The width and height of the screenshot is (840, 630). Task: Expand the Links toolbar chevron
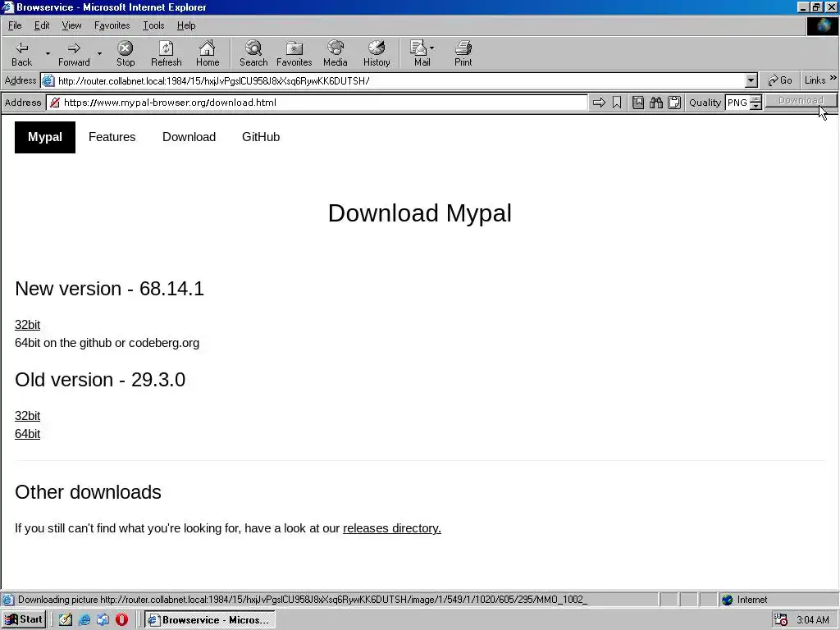click(x=833, y=78)
